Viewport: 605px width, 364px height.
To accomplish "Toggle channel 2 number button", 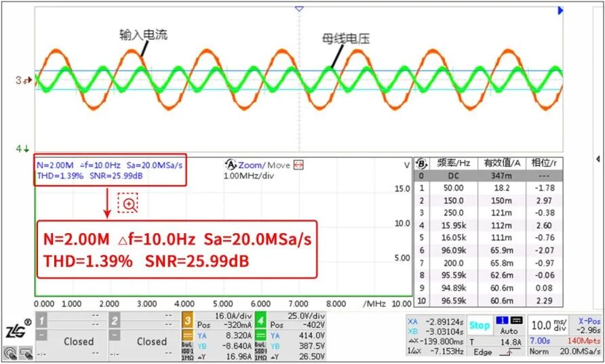I will tap(115, 321).
